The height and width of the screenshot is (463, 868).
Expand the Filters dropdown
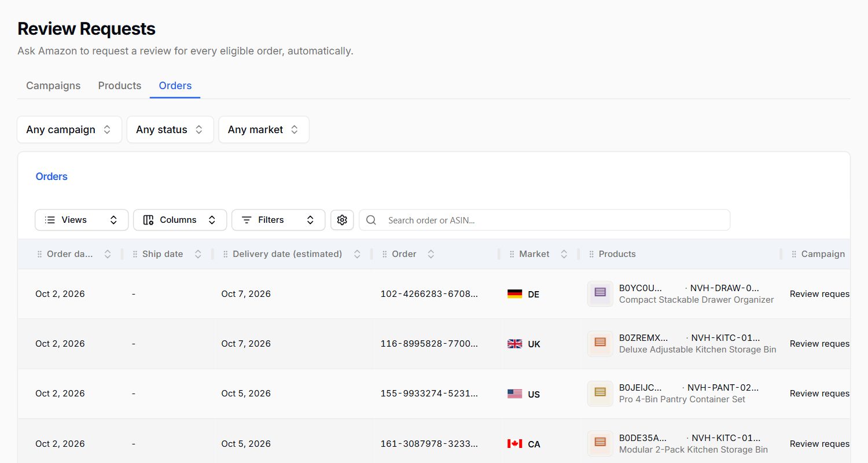(278, 220)
